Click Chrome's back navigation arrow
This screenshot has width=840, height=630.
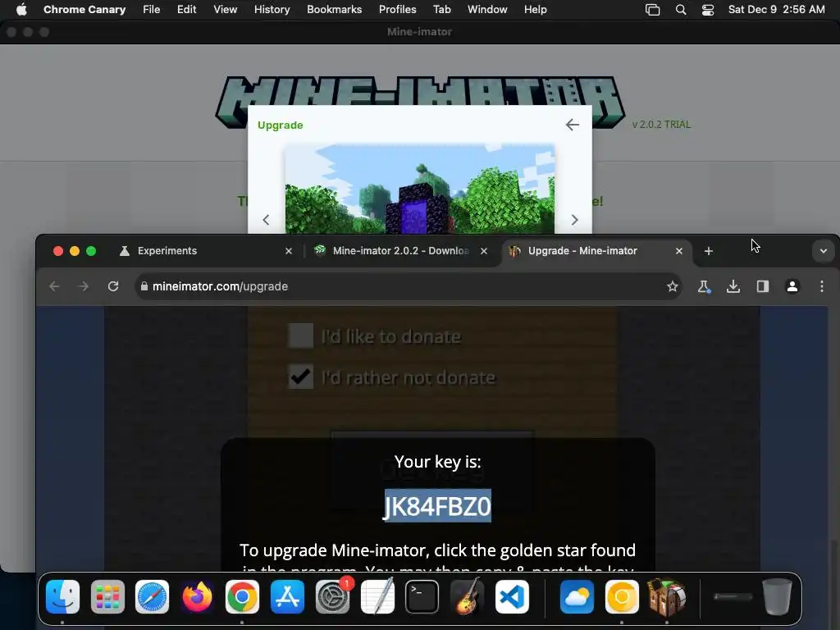[x=54, y=286]
